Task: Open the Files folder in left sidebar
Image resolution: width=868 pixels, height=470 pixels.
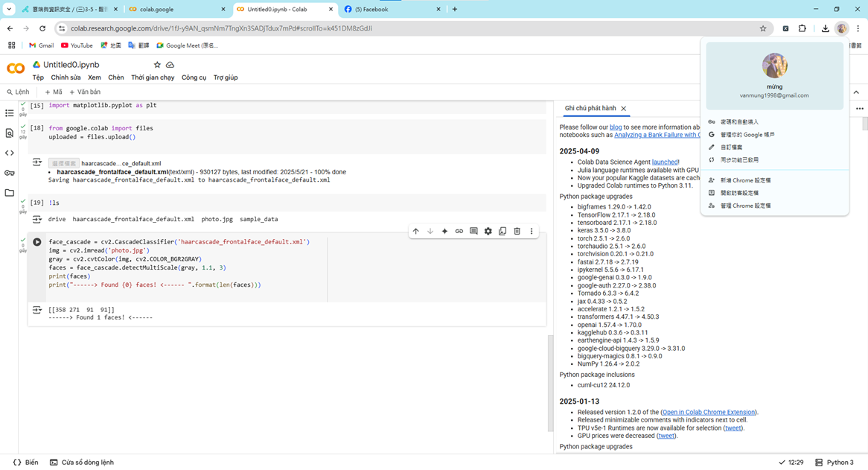Action: [x=9, y=193]
